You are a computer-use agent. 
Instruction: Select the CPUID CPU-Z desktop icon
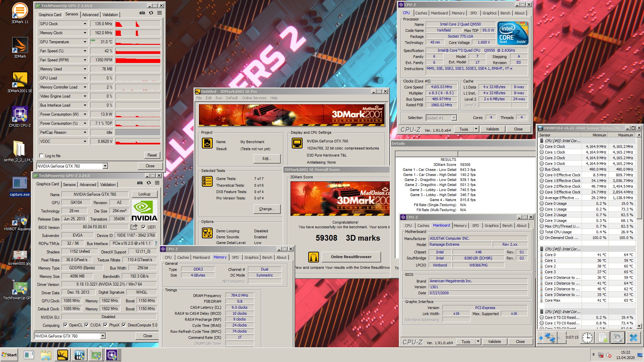pyautogui.click(x=20, y=117)
